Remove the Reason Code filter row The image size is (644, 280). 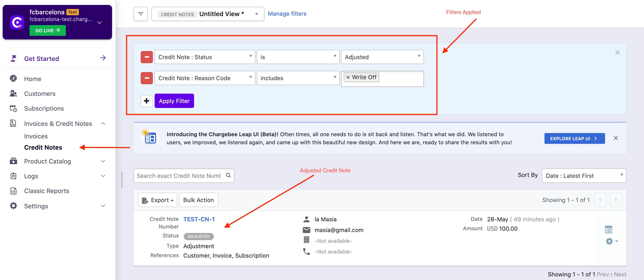pos(147,78)
